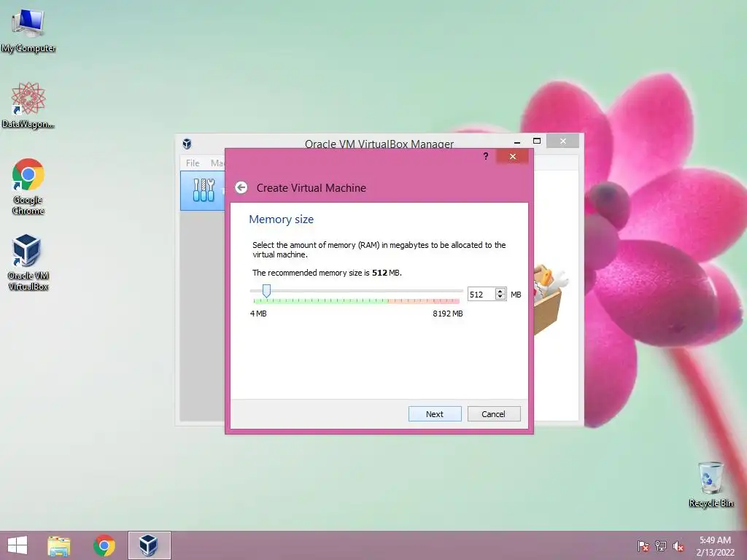Image resolution: width=747 pixels, height=560 pixels.
Task: Select the Recycle Bin desktop icon
Action: [x=711, y=484]
